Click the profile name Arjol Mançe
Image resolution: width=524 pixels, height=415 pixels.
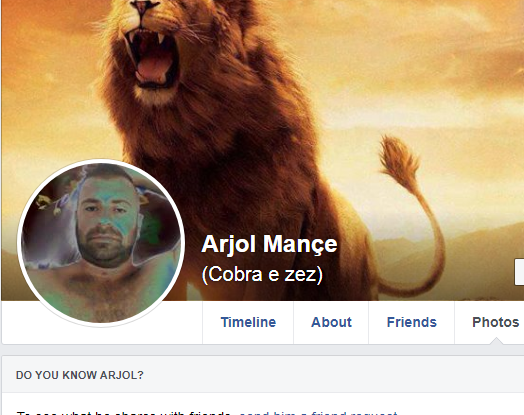pyautogui.click(x=269, y=244)
